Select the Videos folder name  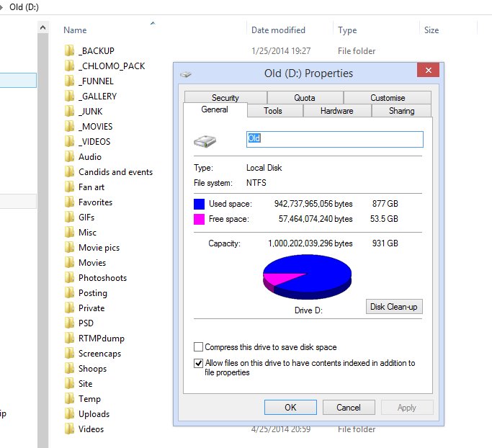point(91,429)
